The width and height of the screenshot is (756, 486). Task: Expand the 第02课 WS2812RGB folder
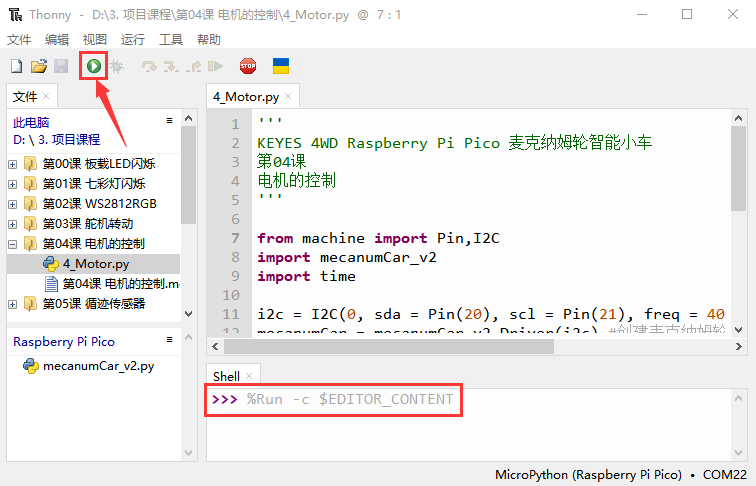13,204
